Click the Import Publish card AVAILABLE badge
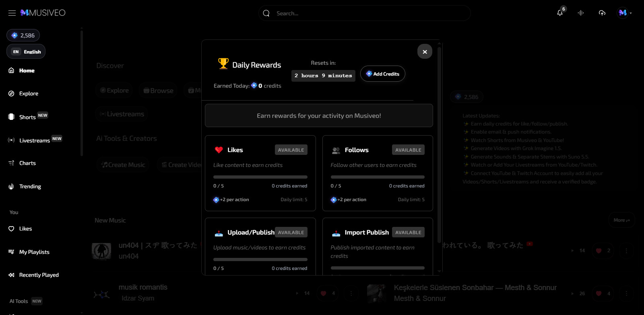Viewport: 644px width, 315px height. coord(408,233)
